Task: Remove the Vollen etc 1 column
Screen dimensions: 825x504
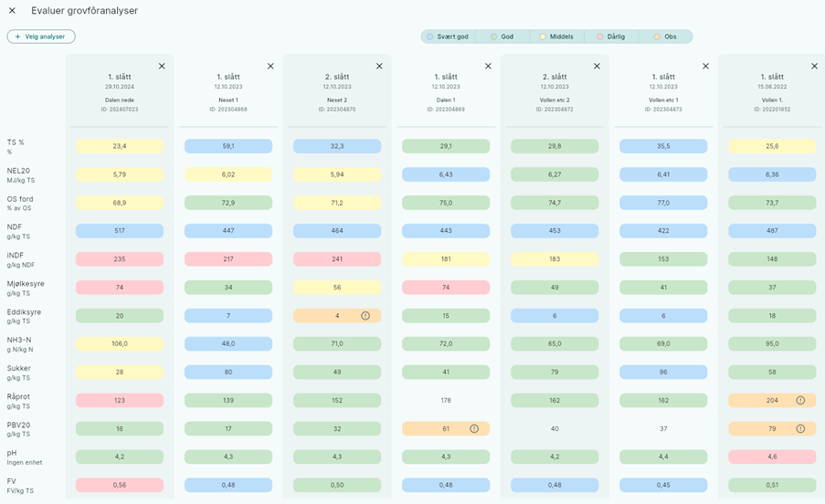Action: (x=705, y=66)
